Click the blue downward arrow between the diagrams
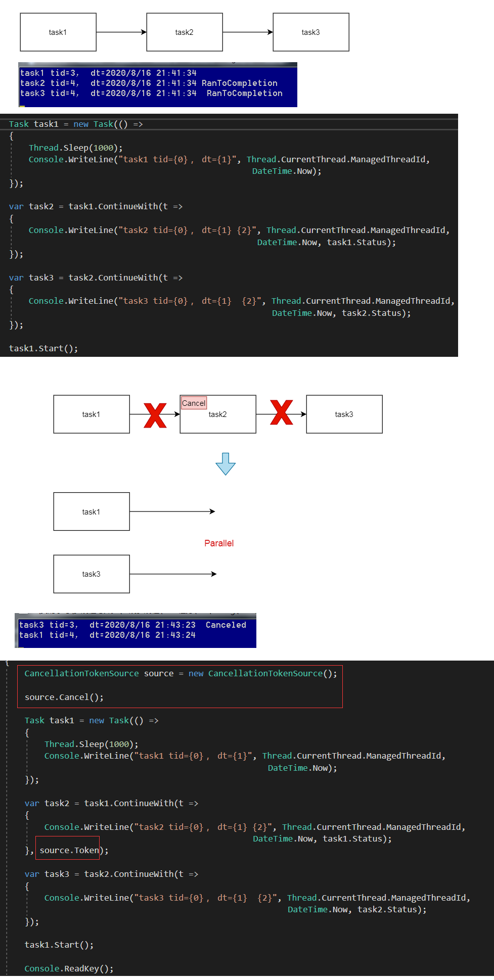 [x=226, y=463]
